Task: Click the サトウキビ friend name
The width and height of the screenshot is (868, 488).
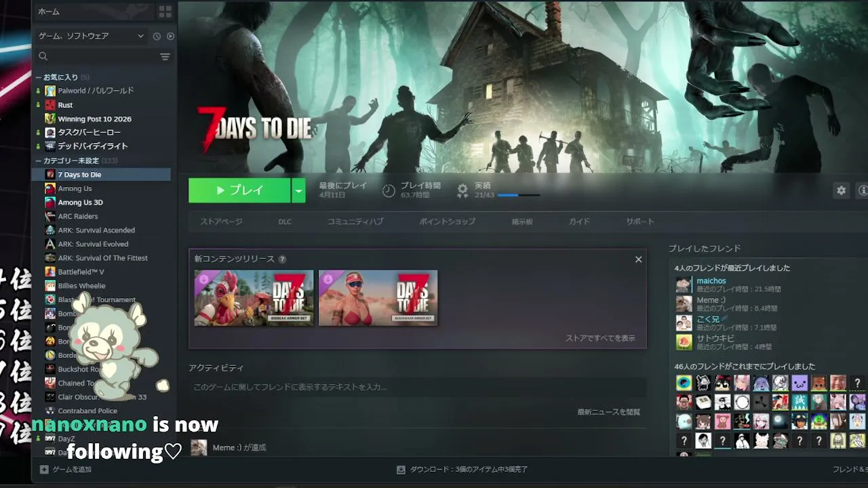Action: [x=715, y=338]
